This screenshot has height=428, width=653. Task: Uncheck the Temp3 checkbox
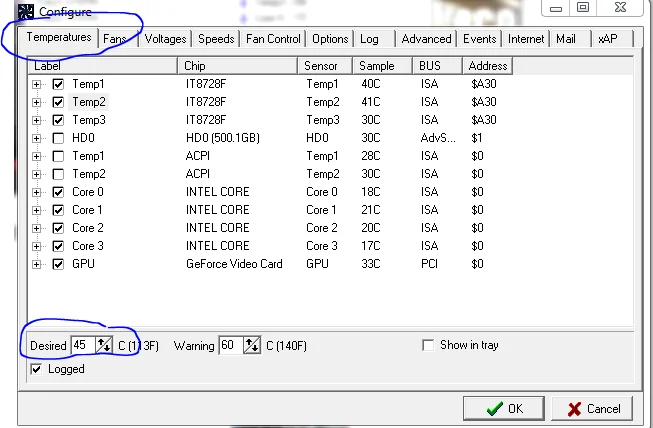tap(58, 120)
